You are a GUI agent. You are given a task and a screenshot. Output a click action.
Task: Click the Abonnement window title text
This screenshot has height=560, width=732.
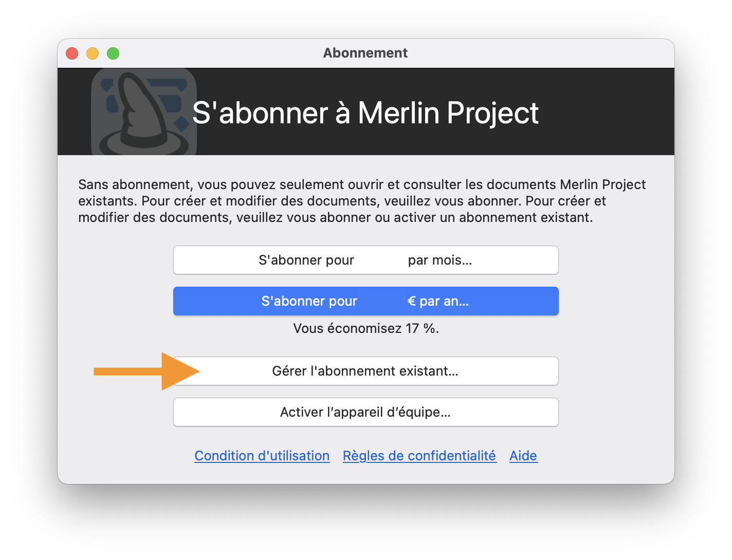point(365,53)
